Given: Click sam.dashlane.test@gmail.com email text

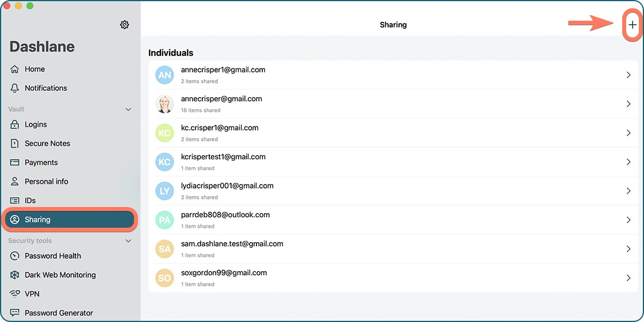Looking at the screenshot, I should tap(232, 244).
